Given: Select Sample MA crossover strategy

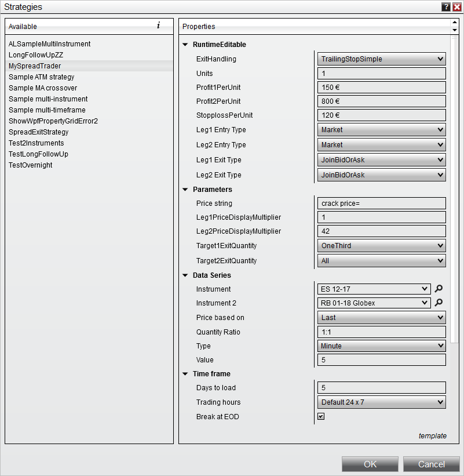Looking at the screenshot, I should pyautogui.click(x=43, y=88).
